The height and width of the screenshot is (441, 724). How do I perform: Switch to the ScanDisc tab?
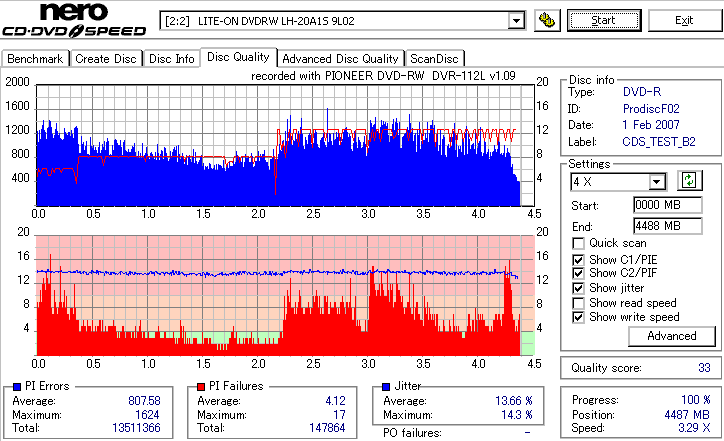(434, 59)
